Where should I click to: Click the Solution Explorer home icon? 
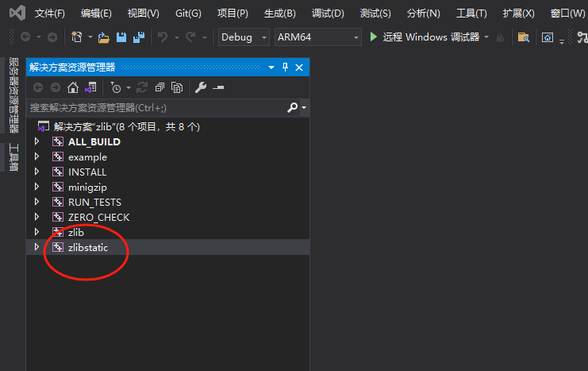73,87
